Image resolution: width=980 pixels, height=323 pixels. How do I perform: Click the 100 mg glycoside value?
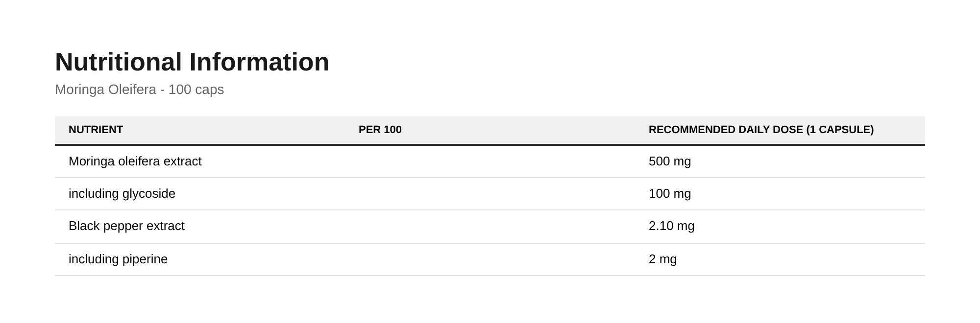point(669,194)
